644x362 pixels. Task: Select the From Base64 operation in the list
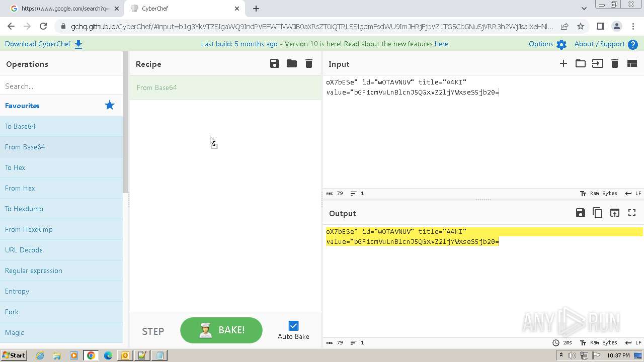tap(61, 147)
